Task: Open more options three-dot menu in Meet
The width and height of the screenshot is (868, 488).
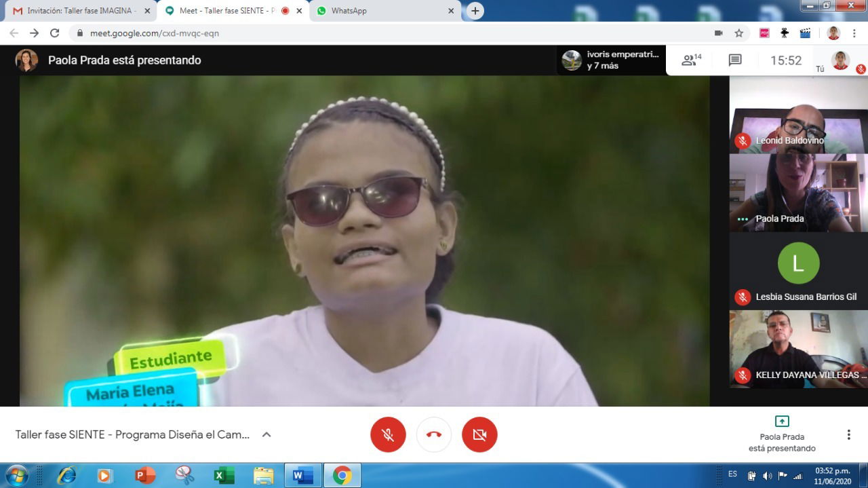Action: coord(848,434)
